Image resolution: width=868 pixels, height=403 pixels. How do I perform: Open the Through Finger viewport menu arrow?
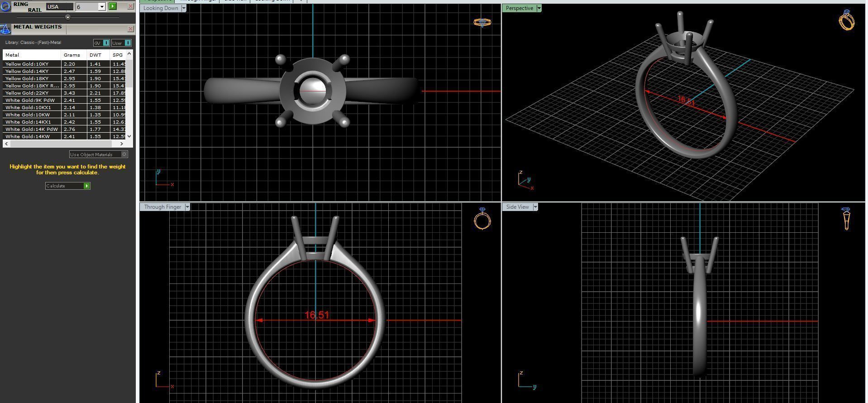(187, 207)
